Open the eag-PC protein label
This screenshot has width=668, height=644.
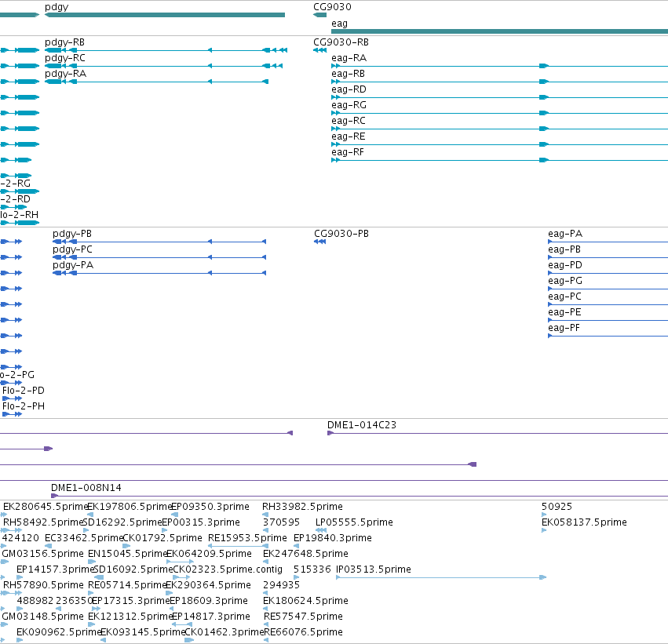coord(565,297)
